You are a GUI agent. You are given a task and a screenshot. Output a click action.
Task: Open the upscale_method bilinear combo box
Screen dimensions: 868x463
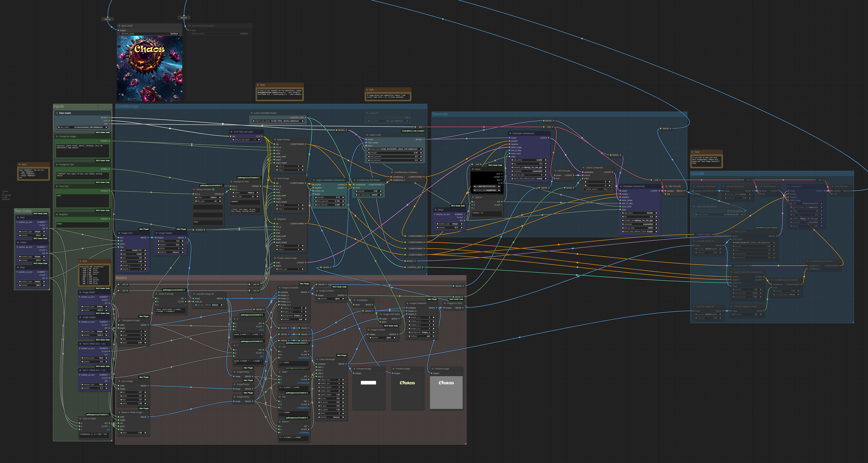pos(209,305)
